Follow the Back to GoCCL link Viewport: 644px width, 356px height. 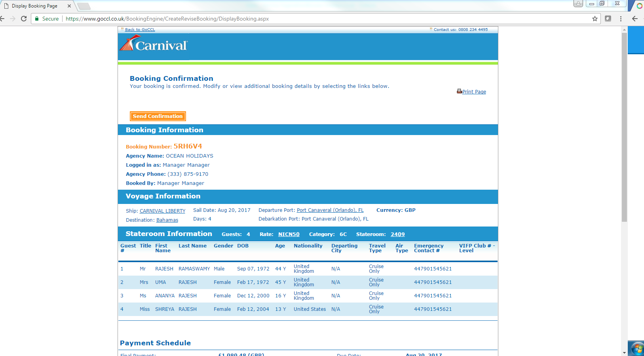(x=140, y=30)
